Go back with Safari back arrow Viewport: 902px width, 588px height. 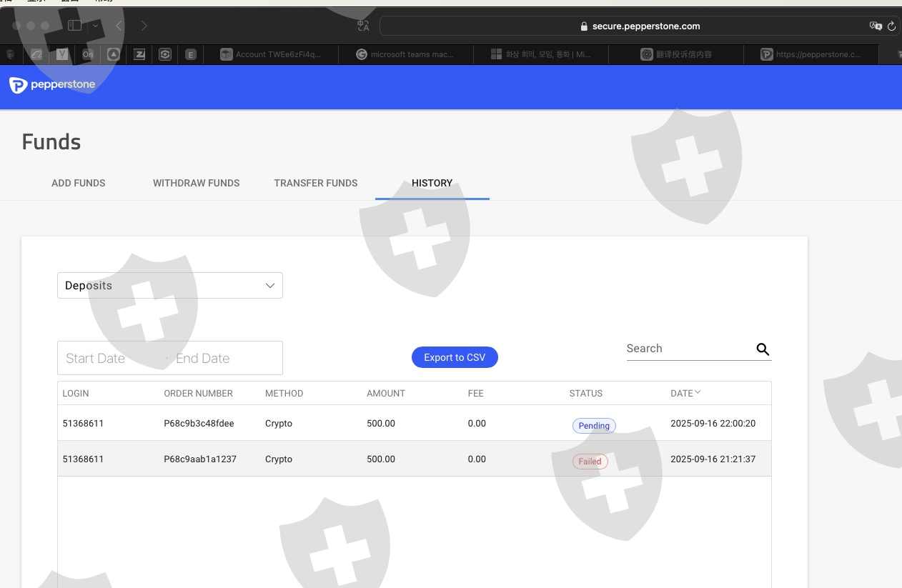(x=119, y=26)
